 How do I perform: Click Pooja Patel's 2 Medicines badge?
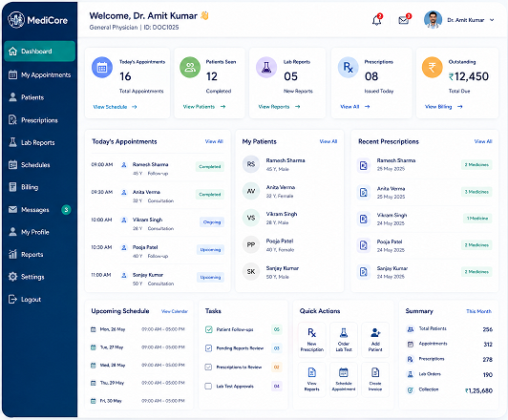pyautogui.click(x=476, y=244)
